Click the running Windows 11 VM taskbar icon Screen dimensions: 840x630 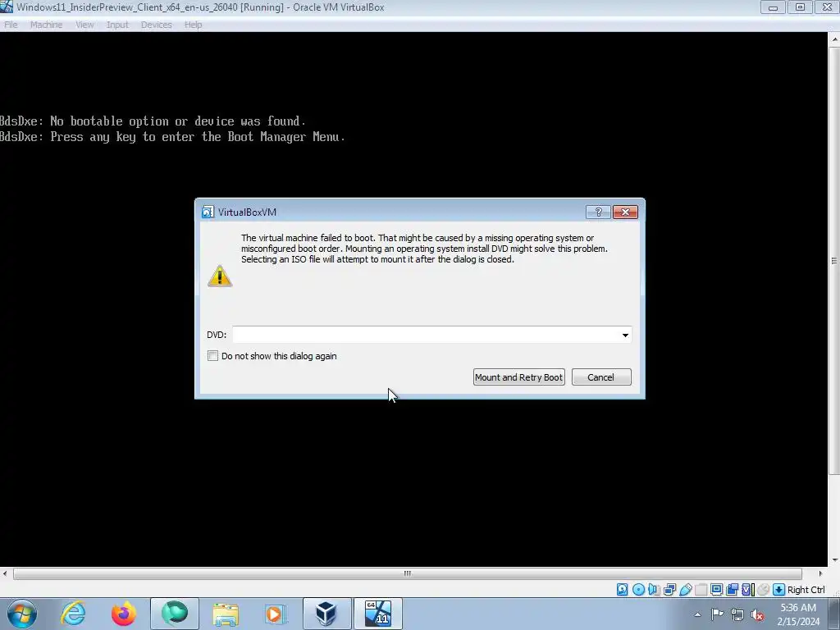[x=377, y=614]
